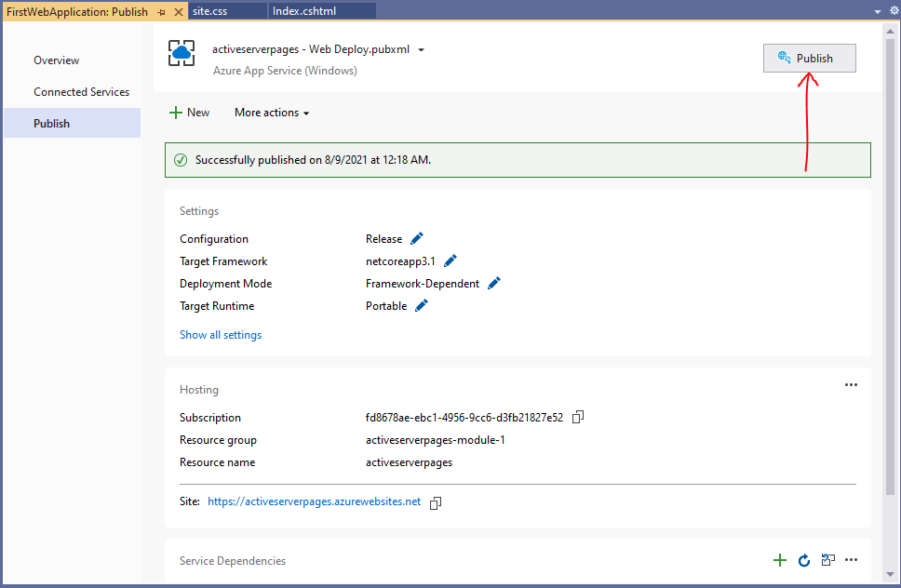Close the FirstWebApplication: Publish tab

(179, 12)
